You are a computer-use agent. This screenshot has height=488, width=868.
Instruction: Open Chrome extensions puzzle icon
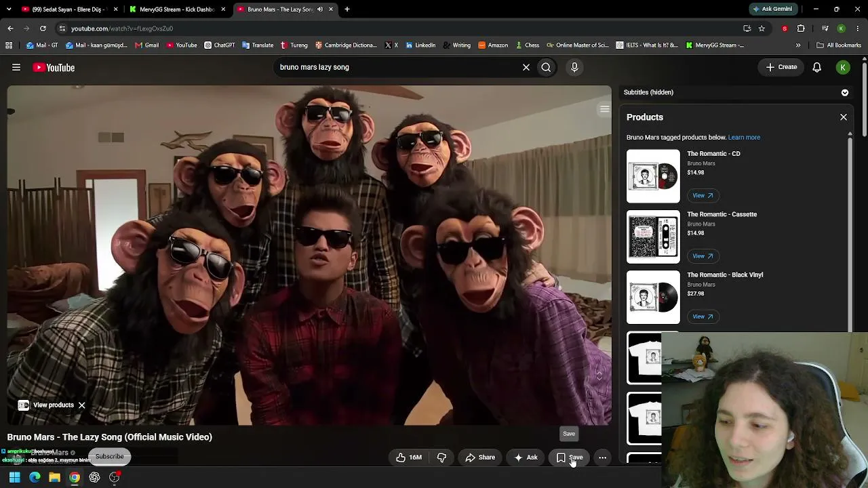(801, 28)
